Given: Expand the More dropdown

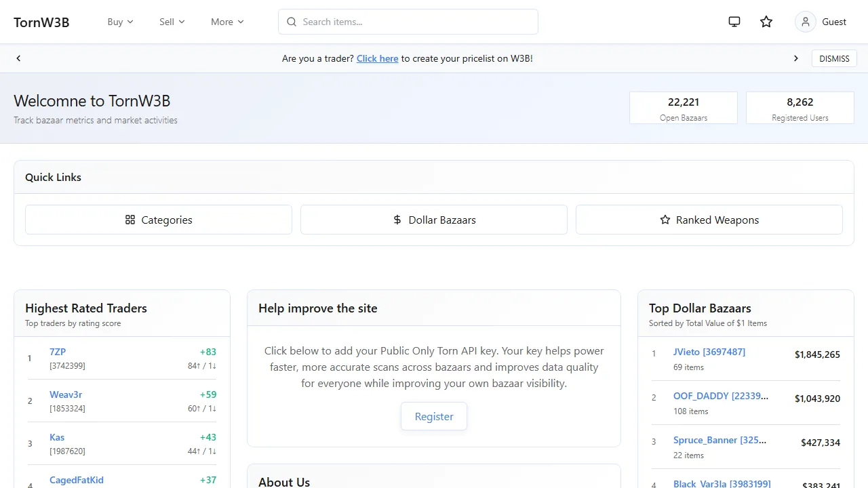Looking at the screenshot, I should (x=226, y=22).
